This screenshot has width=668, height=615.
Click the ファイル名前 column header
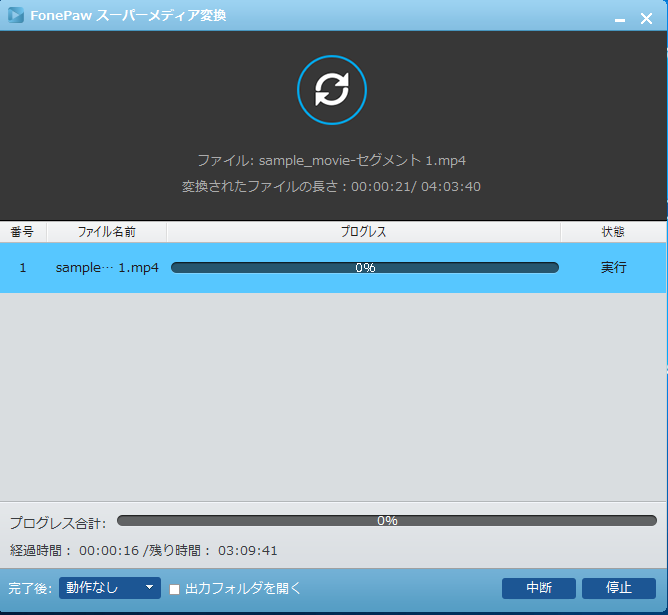107,232
